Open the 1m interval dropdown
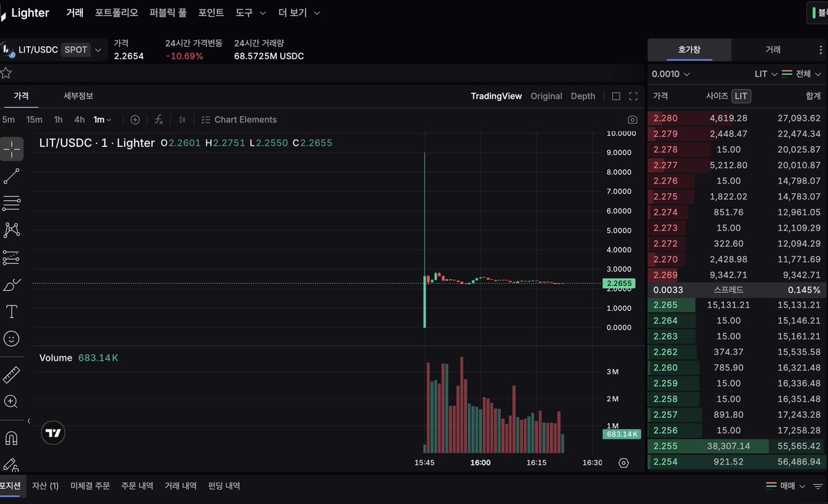This screenshot has height=504, width=828. click(x=102, y=119)
